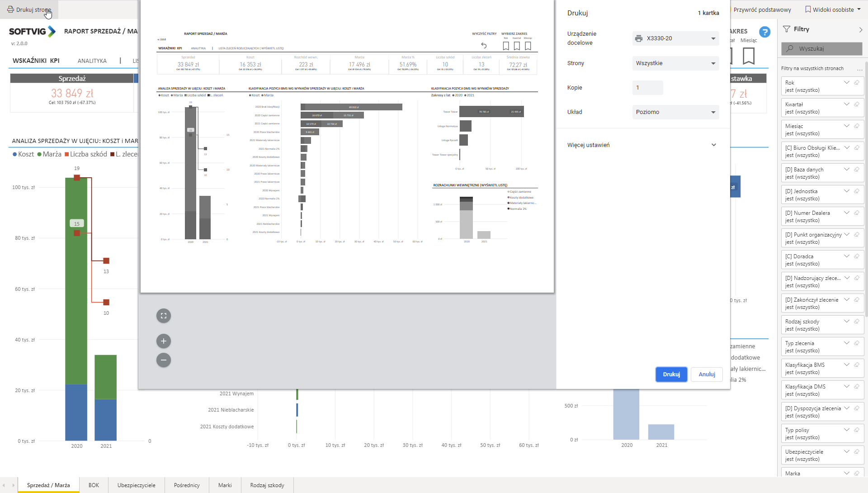Image resolution: width=868 pixels, height=493 pixels.
Task: Click the Kopie number field
Action: (647, 88)
